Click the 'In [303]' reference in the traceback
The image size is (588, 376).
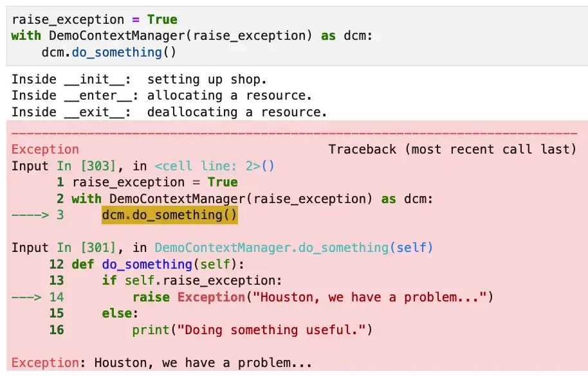[x=86, y=166]
